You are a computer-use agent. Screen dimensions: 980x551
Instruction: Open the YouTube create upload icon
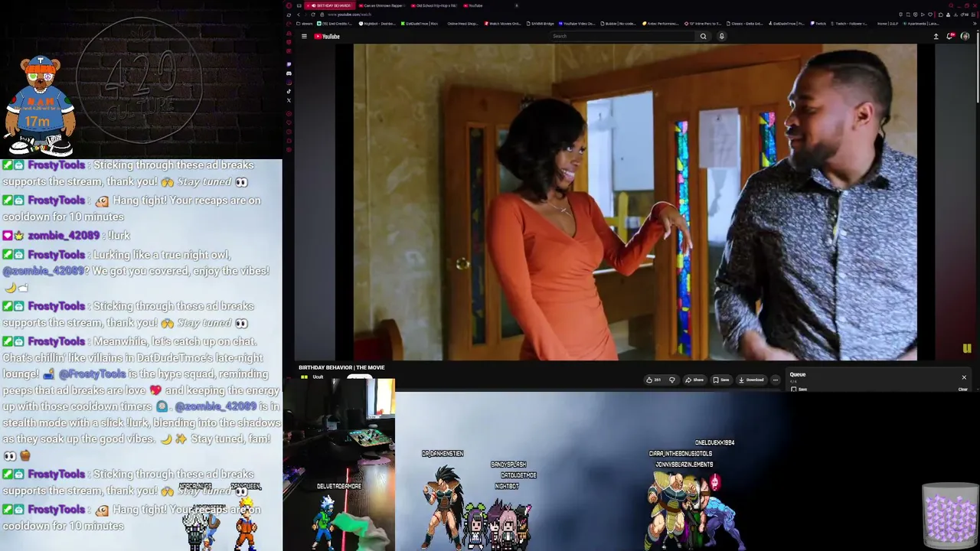point(936,36)
